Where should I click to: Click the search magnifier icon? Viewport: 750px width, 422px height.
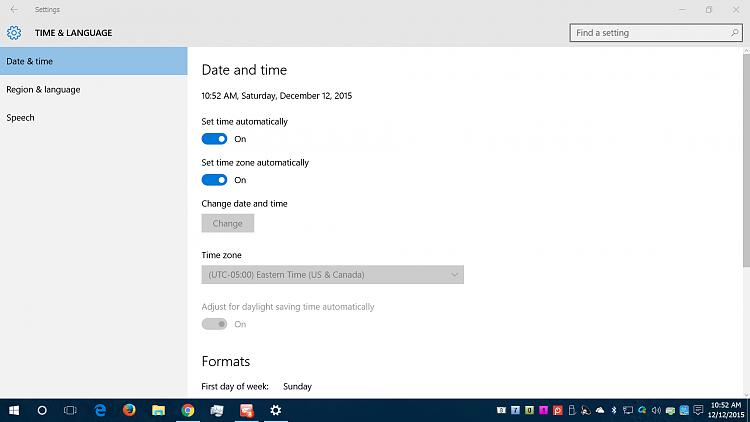pos(734,33)
